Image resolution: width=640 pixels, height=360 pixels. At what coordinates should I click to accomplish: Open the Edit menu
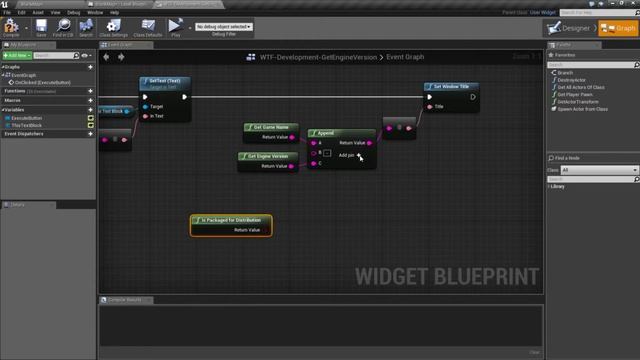tap(21, 13)
